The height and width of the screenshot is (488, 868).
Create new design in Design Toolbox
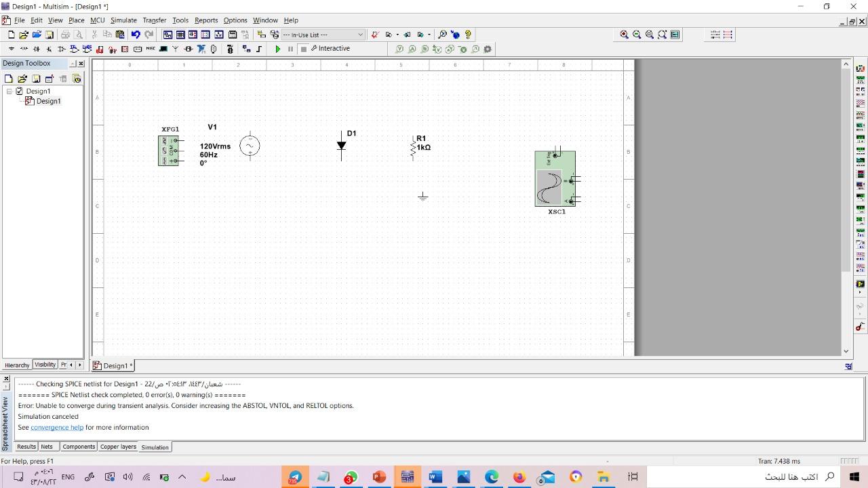coord(9,79)
